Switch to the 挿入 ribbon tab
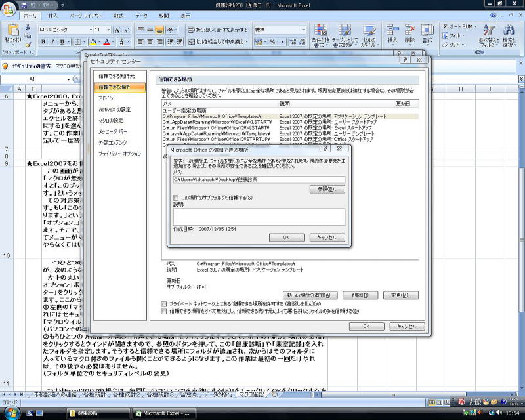 pos(53,16)
